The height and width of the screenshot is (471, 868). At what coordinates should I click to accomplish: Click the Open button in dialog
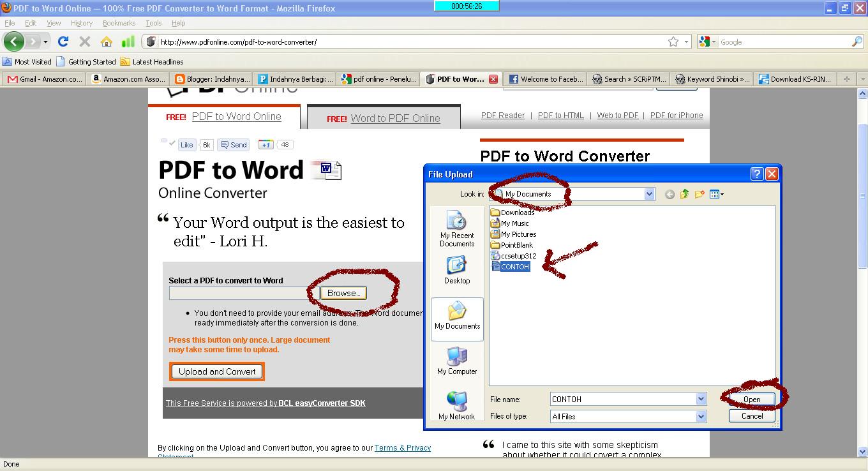752,400
